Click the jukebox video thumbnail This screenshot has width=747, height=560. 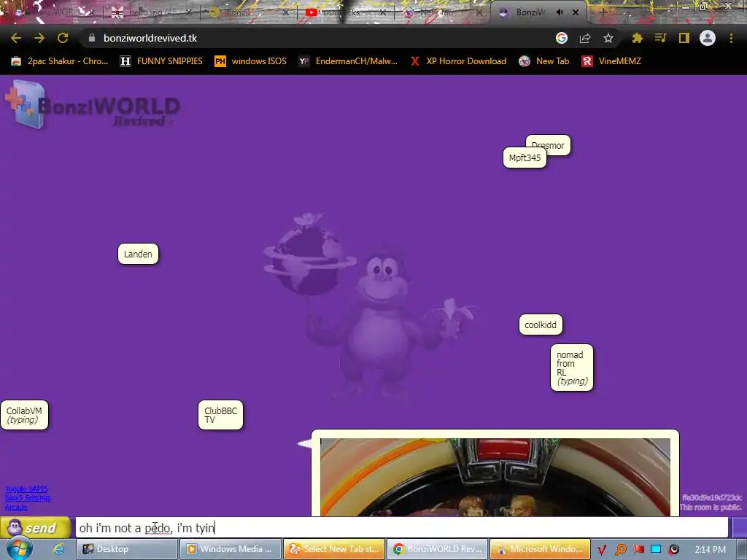pos(495,477)
